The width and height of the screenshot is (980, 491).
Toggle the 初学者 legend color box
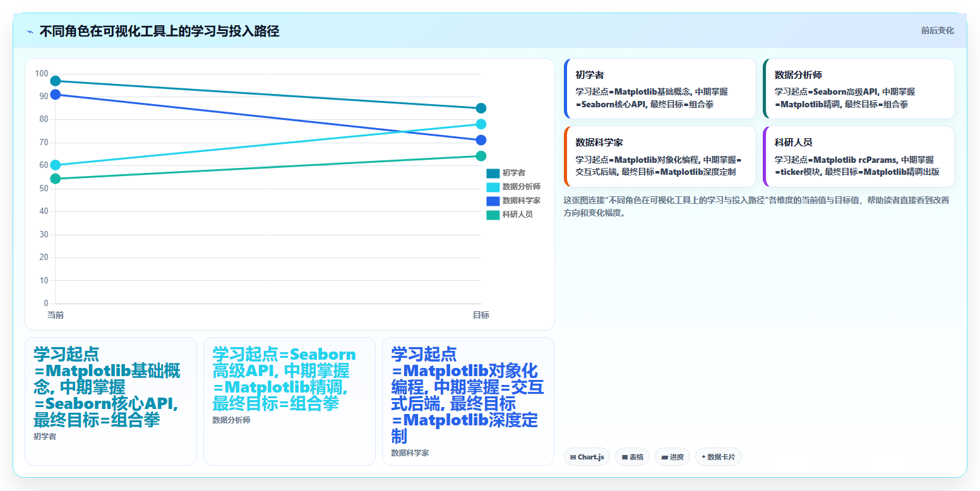(x=493, y=173)
